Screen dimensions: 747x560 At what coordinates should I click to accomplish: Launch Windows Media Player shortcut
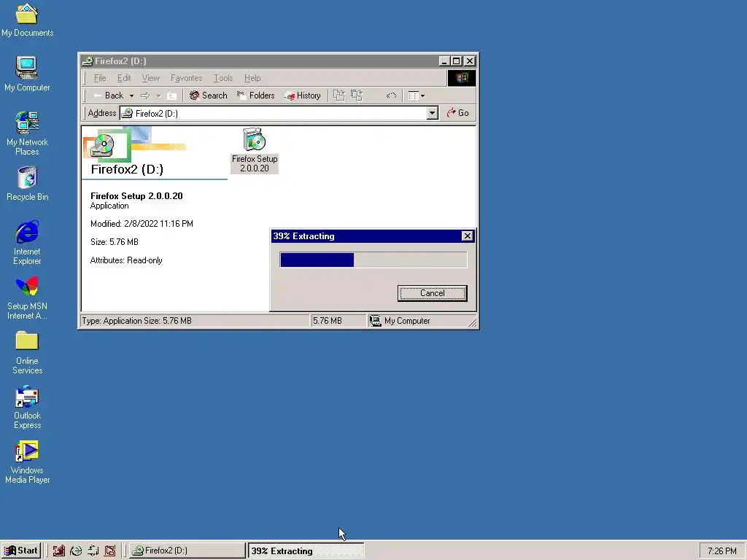[27, 462]
